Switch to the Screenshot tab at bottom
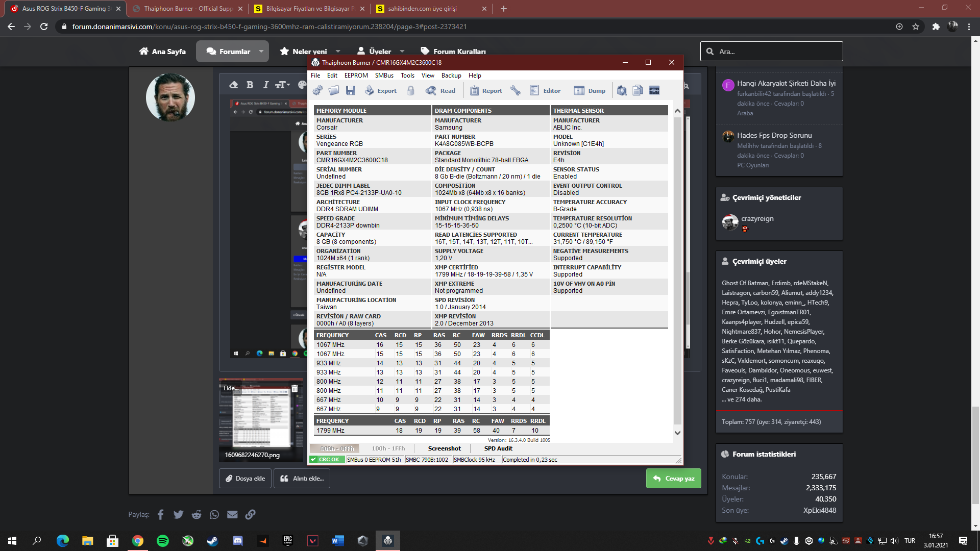Viewport: 980px width, 551px height. pos(444,448)
